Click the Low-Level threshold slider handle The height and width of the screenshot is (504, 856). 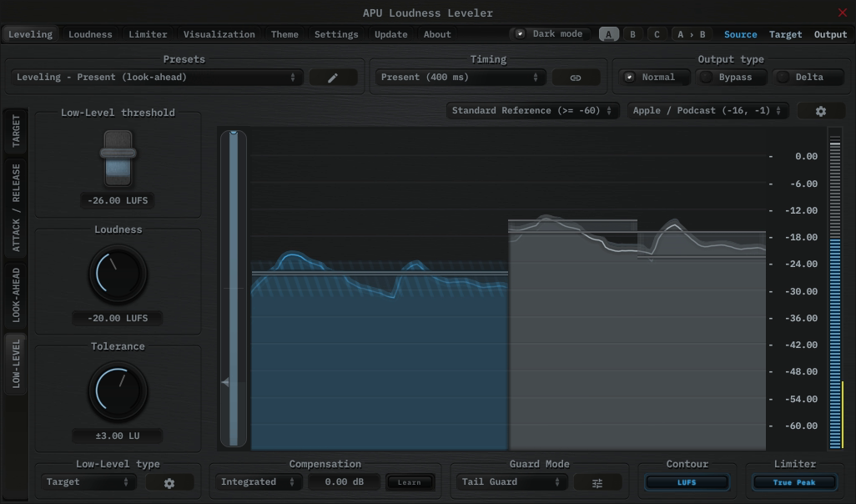tap(118, 154)
